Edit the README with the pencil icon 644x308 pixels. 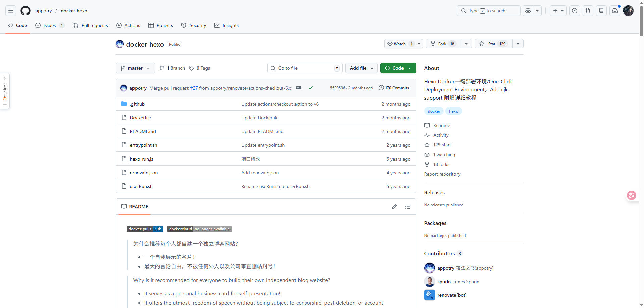tap(394, 207)
